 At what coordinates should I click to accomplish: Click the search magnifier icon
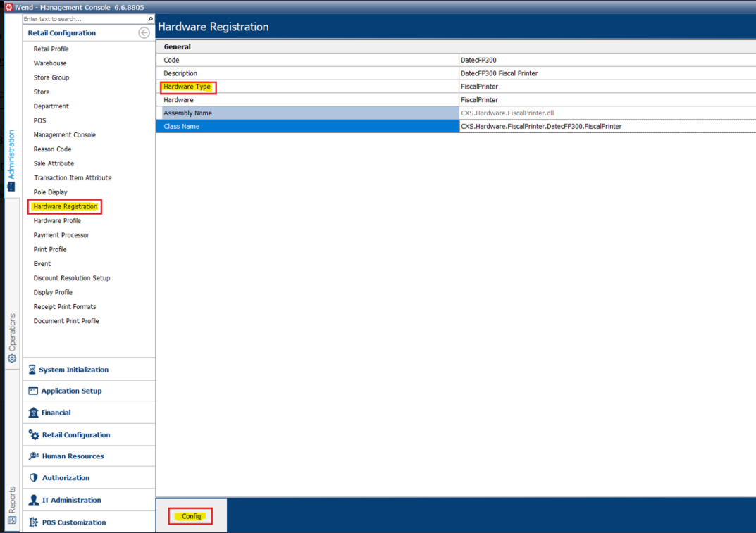(150, 19)
